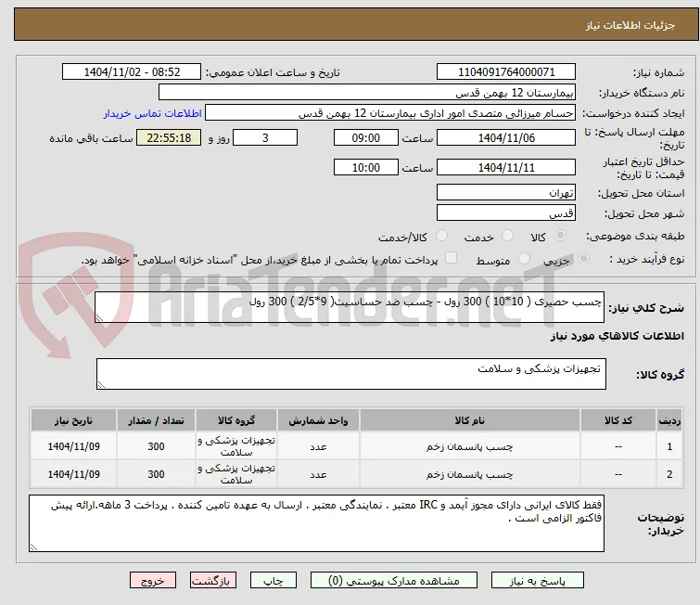Screen dimensions: 700x605
Task: Click the استان محل تحویل field تهران
Action: pyautogui.click(x=506, y=193)
